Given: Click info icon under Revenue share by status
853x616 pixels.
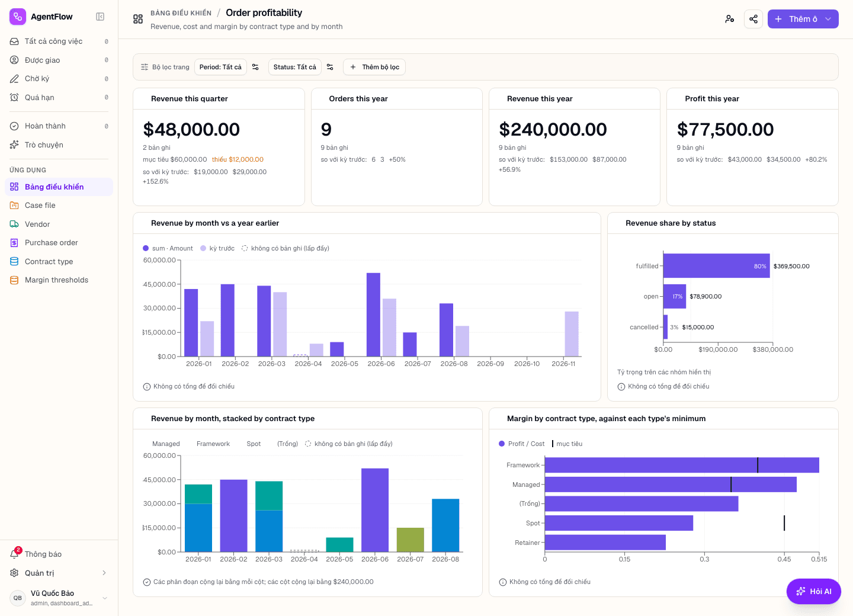Looking at the screenshot, I should 621,387.
